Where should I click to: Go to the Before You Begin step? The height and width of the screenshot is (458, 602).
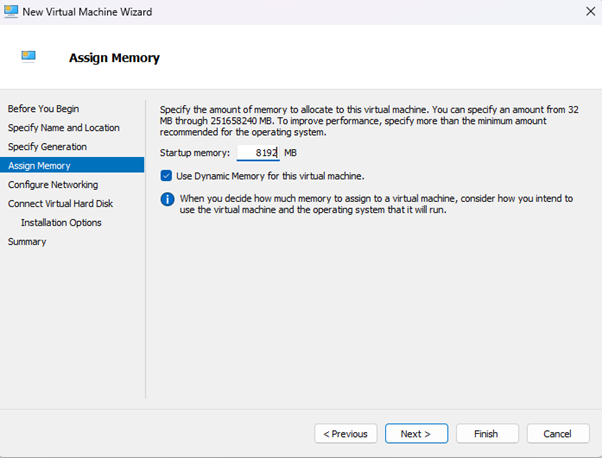click(43, 108)
